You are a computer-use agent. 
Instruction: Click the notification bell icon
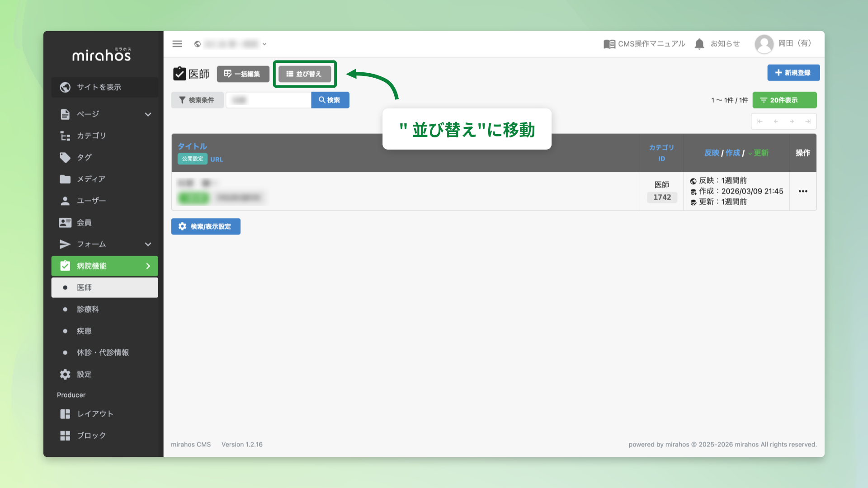(699, 44)
